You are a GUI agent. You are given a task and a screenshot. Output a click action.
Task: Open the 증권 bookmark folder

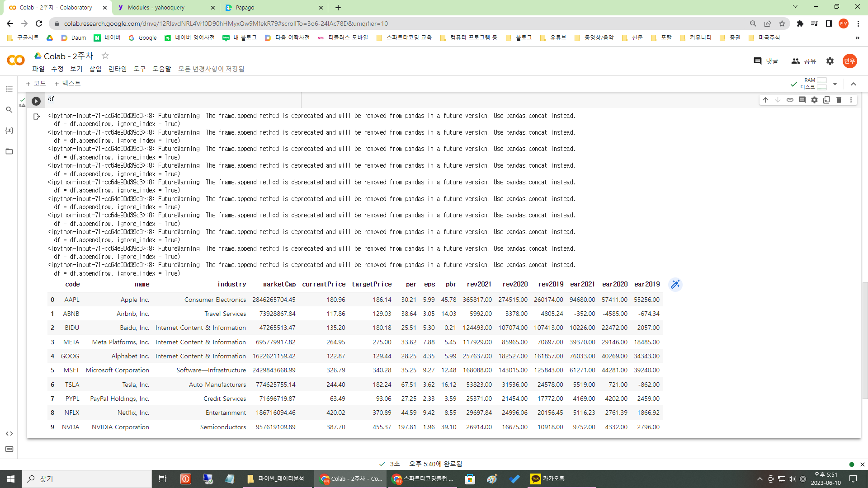click(x=730, y=38)
